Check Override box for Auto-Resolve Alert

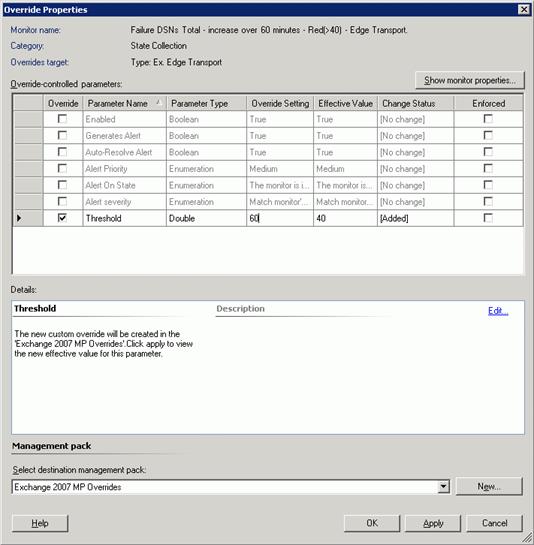62,152
